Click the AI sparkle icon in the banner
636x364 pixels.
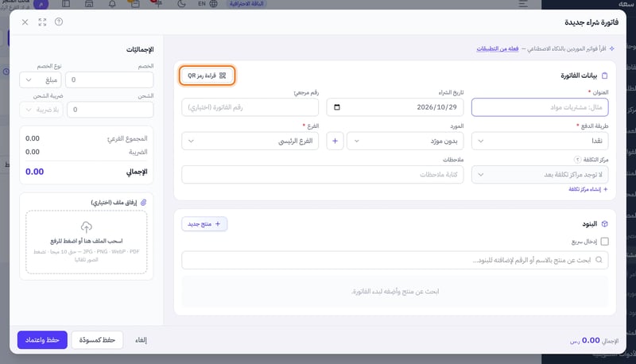click(x=611, y=48)
